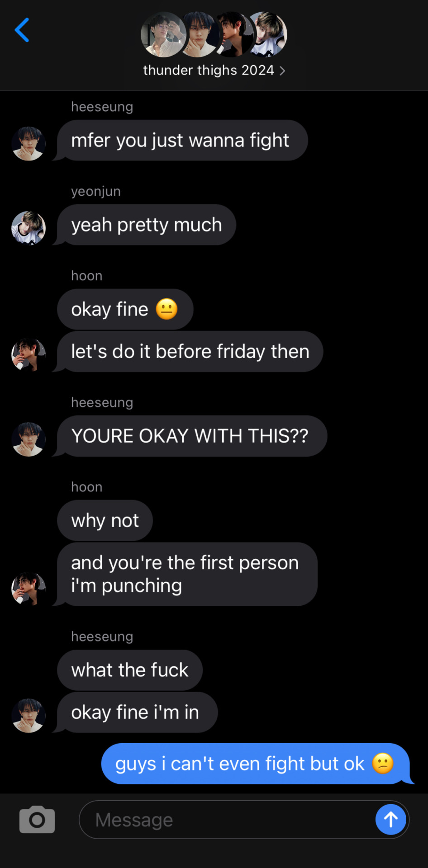Open the camera icon beside message field
This screenshot has width=428, height=868.
(x=37, y=819)
